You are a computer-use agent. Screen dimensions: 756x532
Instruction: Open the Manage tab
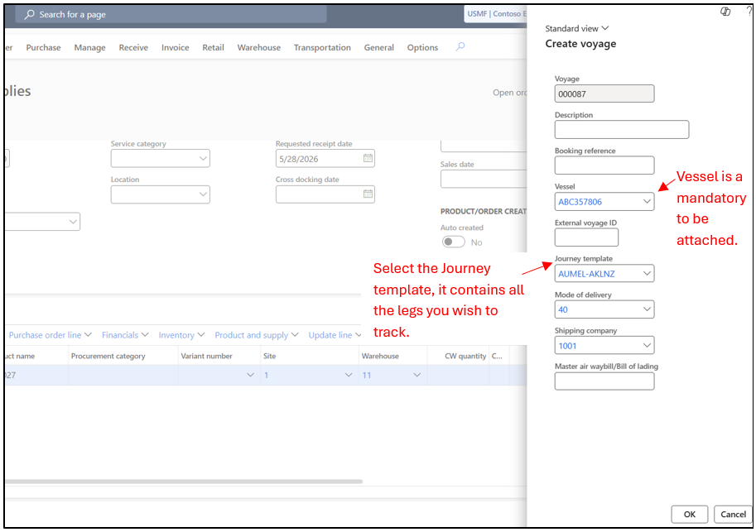(x=89, y=47)
